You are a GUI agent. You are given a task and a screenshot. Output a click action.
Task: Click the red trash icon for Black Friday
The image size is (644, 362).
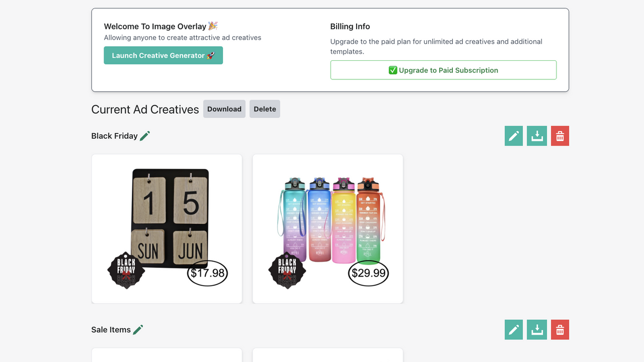click(559, 136)
